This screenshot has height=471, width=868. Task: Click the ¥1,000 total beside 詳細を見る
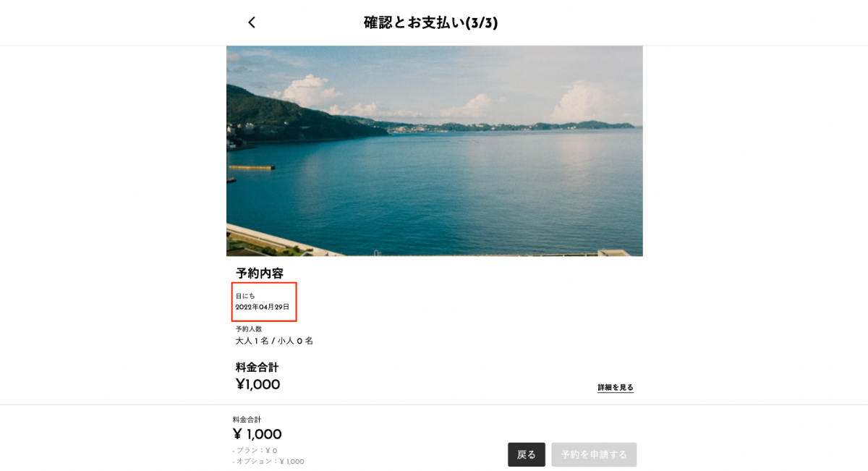click(258, 385)
